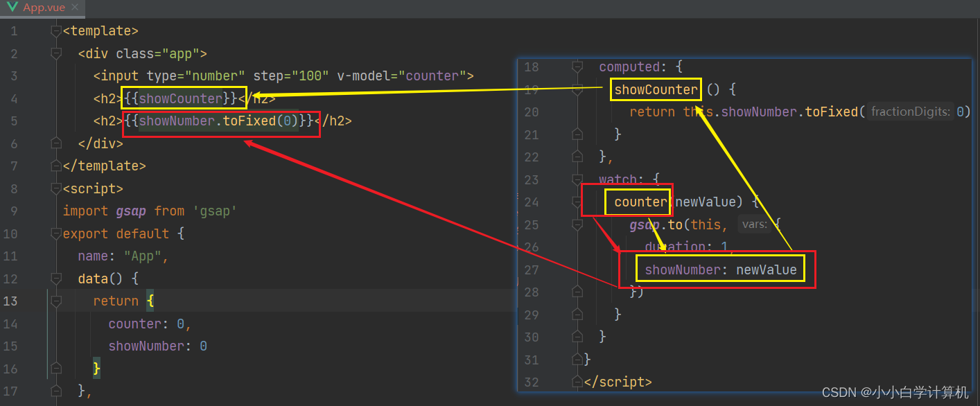The image size is (980, 406).
Task: Collapse the data() function at line 12
Action: coord(56,279)
